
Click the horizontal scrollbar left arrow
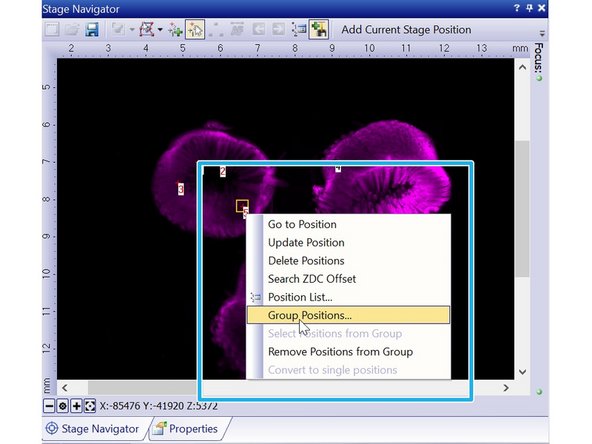[x=65, y=388]
